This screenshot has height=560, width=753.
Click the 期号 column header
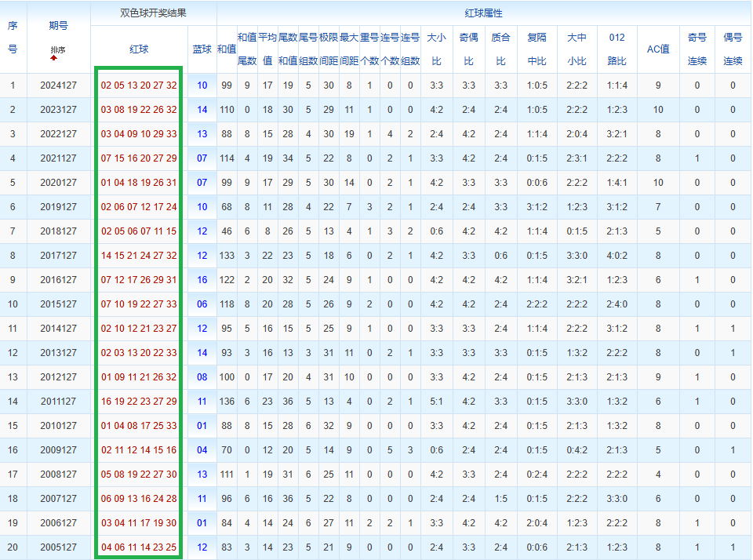pos(58,25)
